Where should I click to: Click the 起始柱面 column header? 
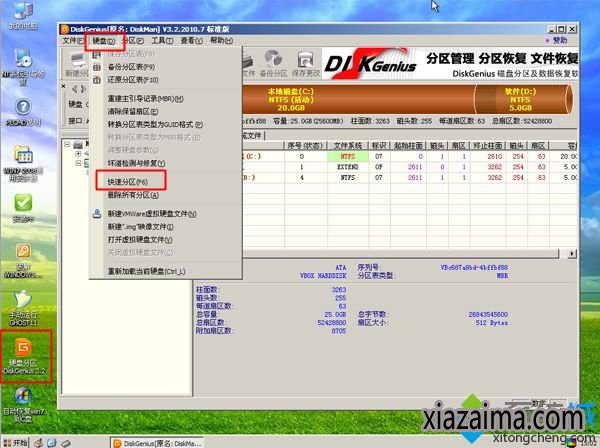click(x=408, y=146)
